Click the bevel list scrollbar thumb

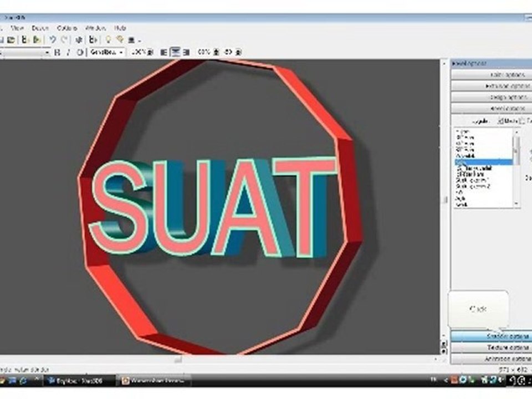click(x=516, y=150)
